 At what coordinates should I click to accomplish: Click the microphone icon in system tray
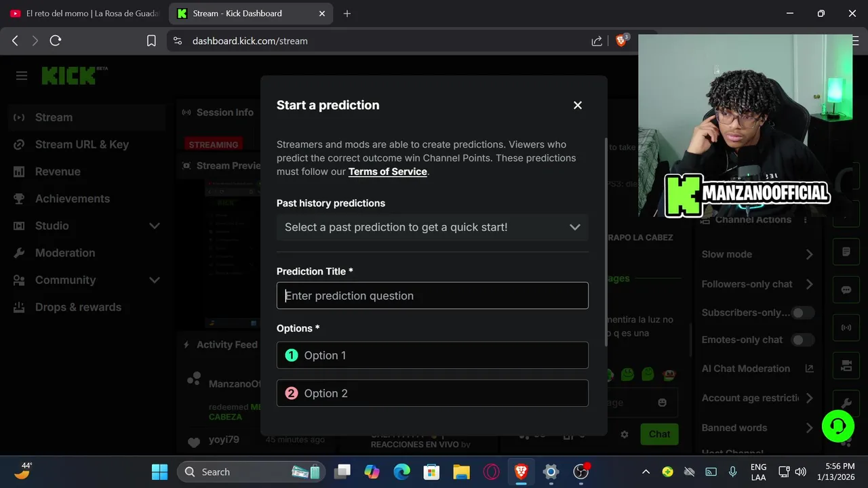tap(732, 472)
